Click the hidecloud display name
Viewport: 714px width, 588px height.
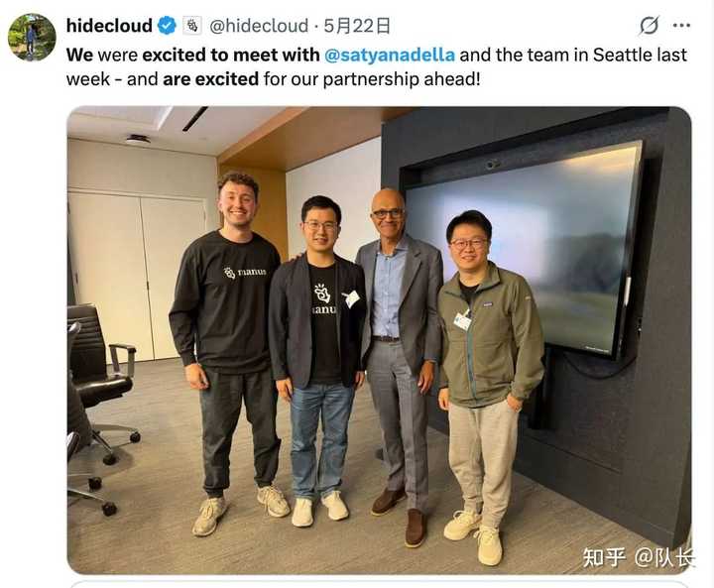[x=109, y=26]
